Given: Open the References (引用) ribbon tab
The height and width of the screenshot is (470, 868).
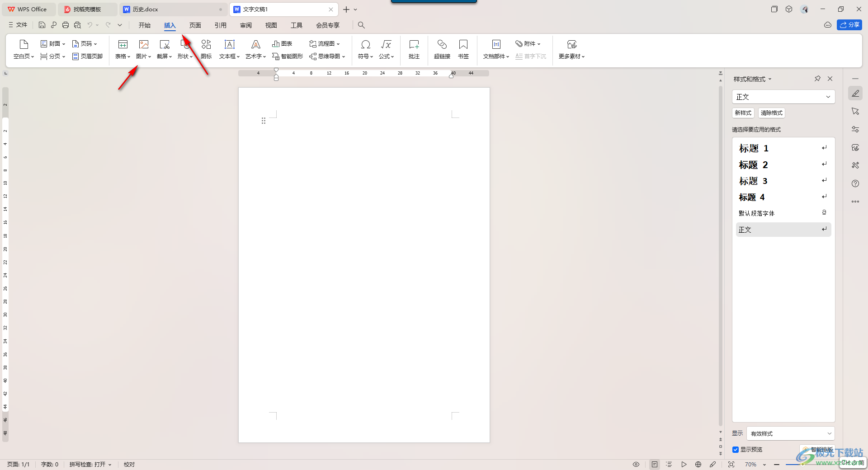Looking at the screenshot, I should click(221, 25).
